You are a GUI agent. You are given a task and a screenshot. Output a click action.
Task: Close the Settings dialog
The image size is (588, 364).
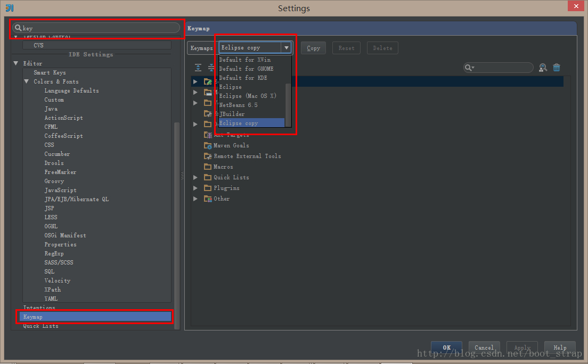pos(576,6)
